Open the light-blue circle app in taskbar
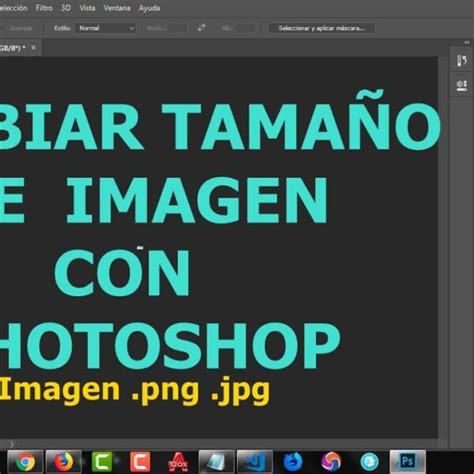 click(369, 462)
